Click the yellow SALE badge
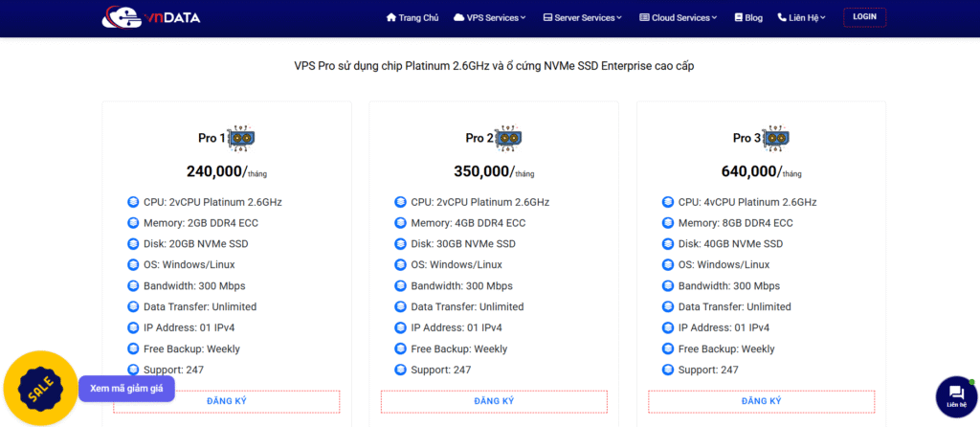 [x=40, y=390]
